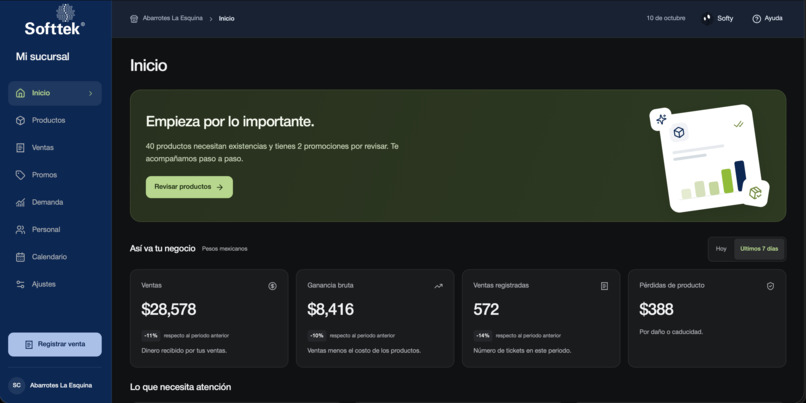This screenshot has width=806, height=403.
Task: Click the arrow icon in Revisar productos button
Action: click(x=220, y=187)
